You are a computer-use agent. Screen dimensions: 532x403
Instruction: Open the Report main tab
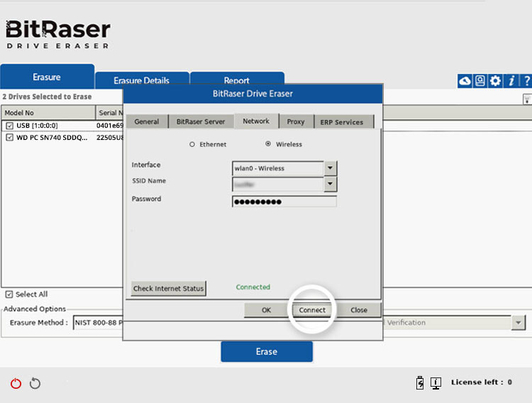[237, 79]
